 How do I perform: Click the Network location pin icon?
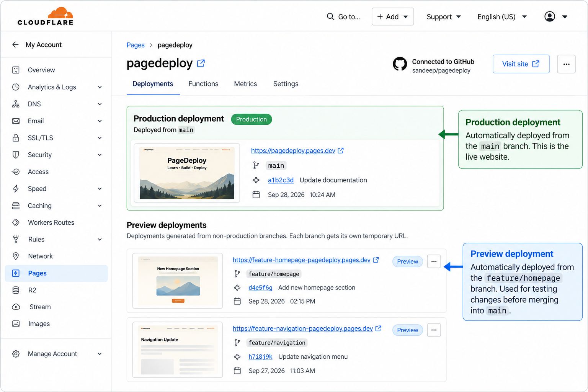tap(16, 256)
